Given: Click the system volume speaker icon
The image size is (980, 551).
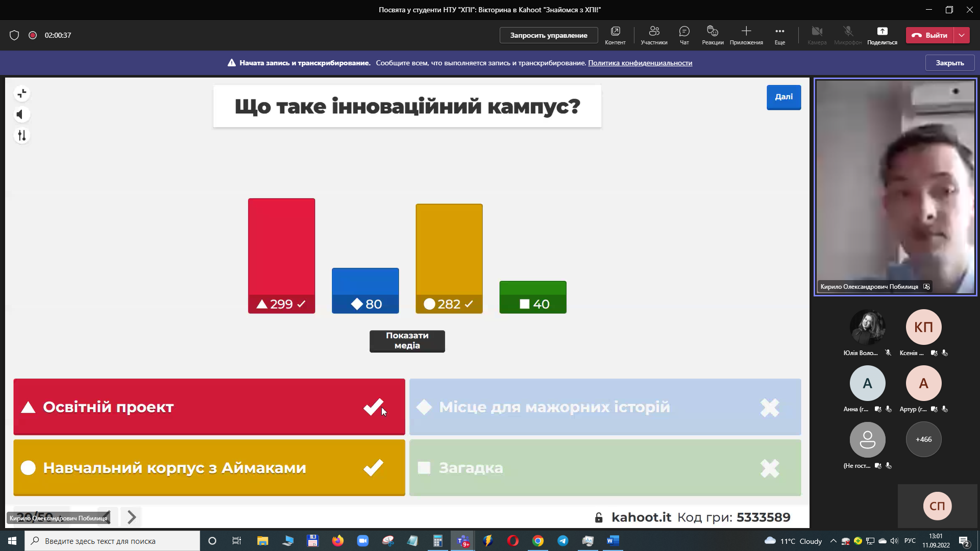Looking at the screenshot, I should click(x=894, y=541).
